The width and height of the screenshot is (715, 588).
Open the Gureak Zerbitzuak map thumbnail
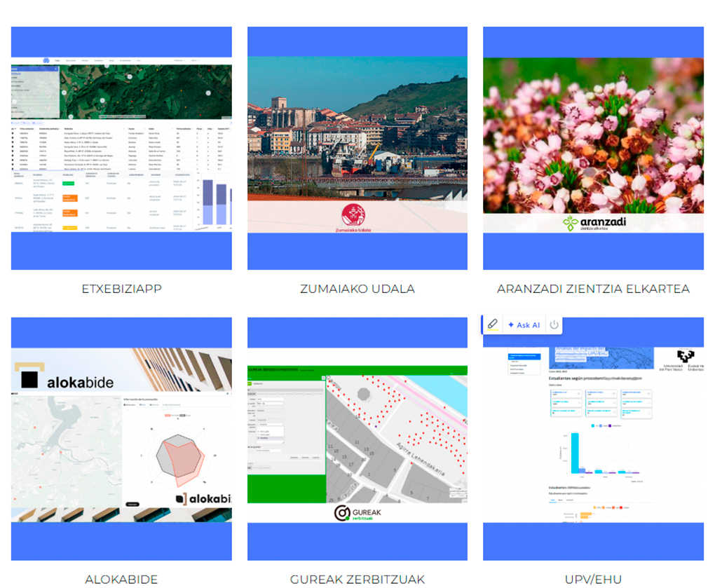pyautogui.click(x=357, y=439)
